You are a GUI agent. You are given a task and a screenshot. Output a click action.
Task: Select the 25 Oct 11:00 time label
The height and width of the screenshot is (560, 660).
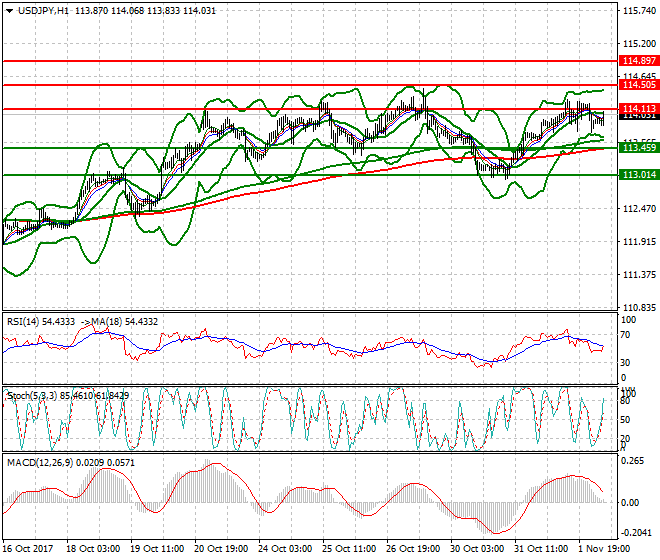coord(349,549)
